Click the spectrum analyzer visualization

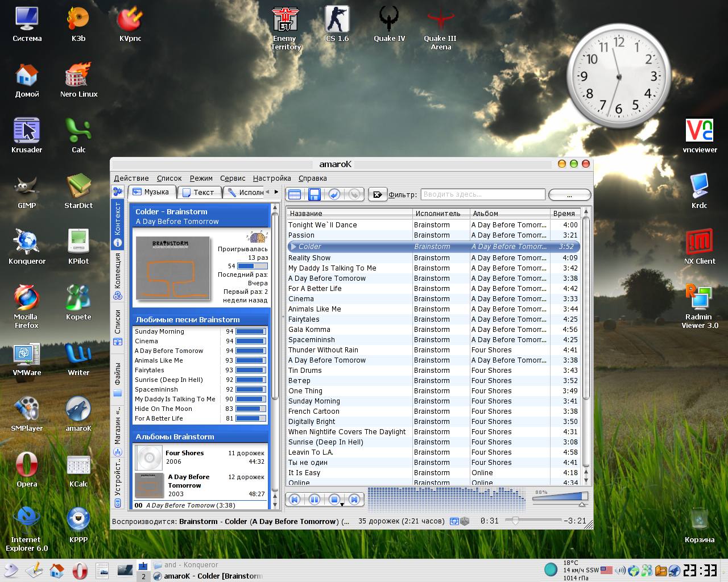point(447,500)
